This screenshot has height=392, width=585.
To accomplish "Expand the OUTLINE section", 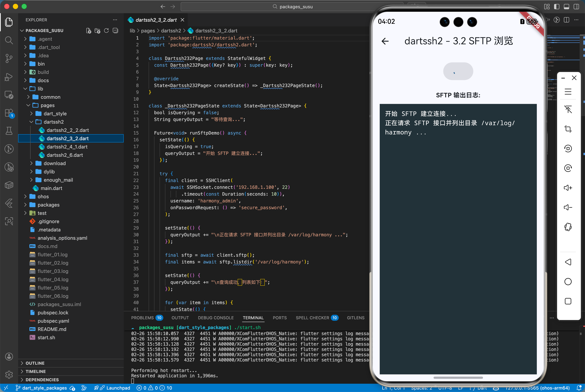I will pyautogui.click(x=35, y=363).
